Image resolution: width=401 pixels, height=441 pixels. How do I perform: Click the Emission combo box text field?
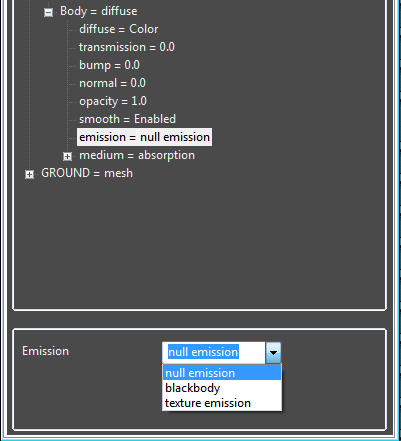(x=214, y=352)
